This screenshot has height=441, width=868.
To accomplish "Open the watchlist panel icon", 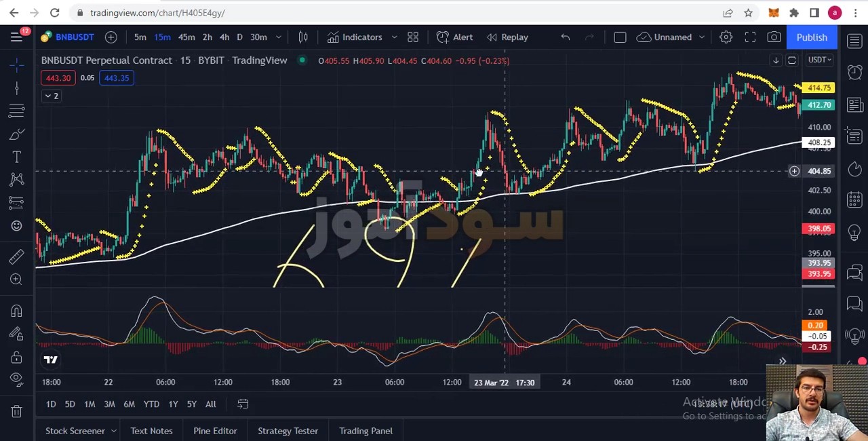I will pyautogui.click(x=854, y=40).
